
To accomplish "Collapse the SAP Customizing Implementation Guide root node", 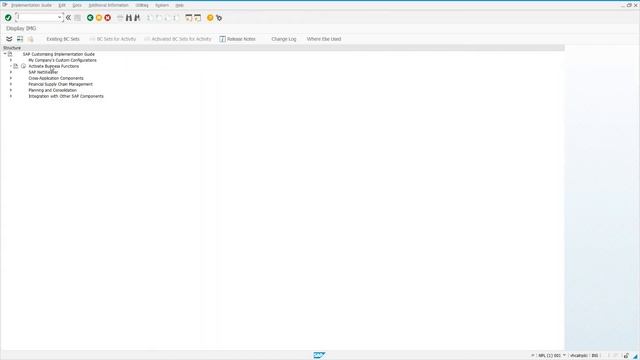I will [5, 54].
